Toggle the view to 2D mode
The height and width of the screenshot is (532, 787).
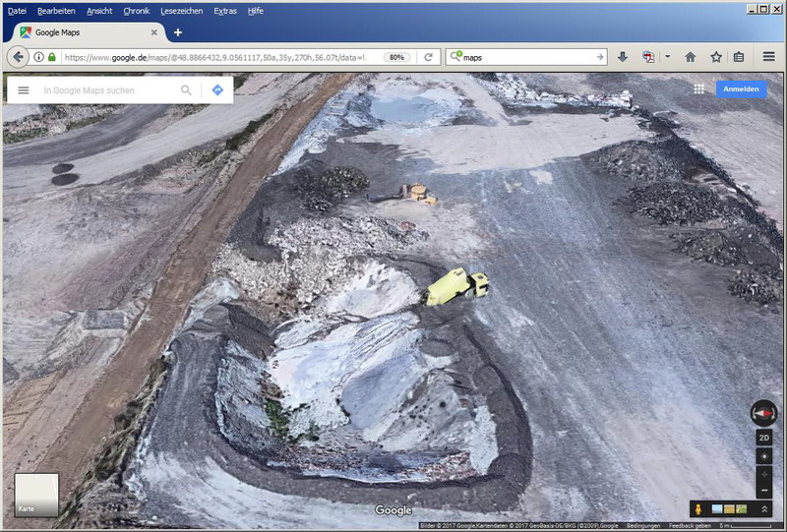point(764,439)
